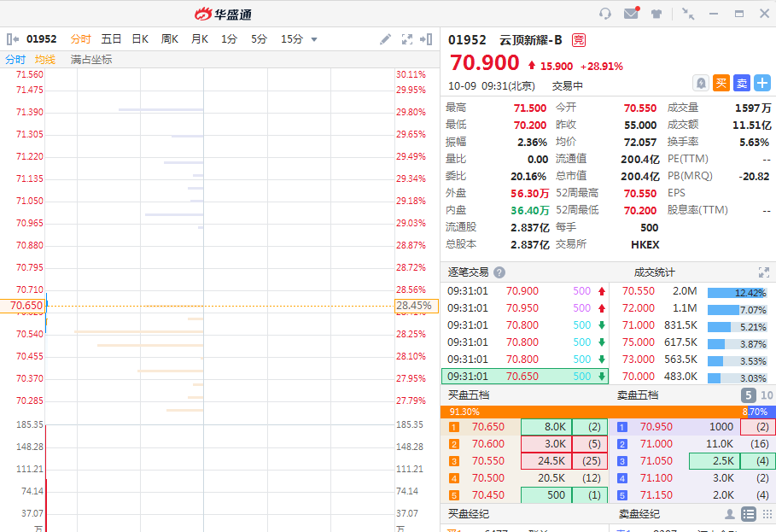The height and width of the screenshot is (532, 776).
Task: Open the skin theme shirt icon
Action: (656, 14)
